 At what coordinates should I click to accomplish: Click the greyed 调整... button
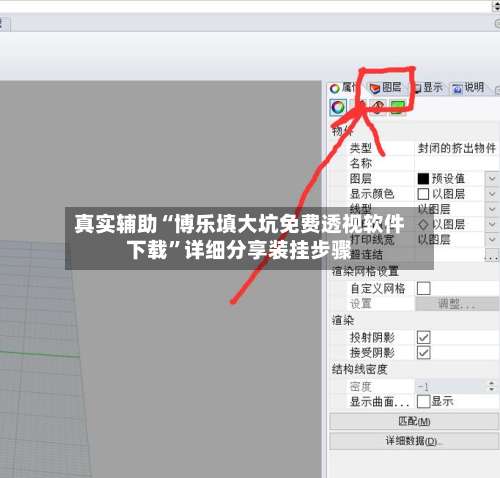[457, 304]
